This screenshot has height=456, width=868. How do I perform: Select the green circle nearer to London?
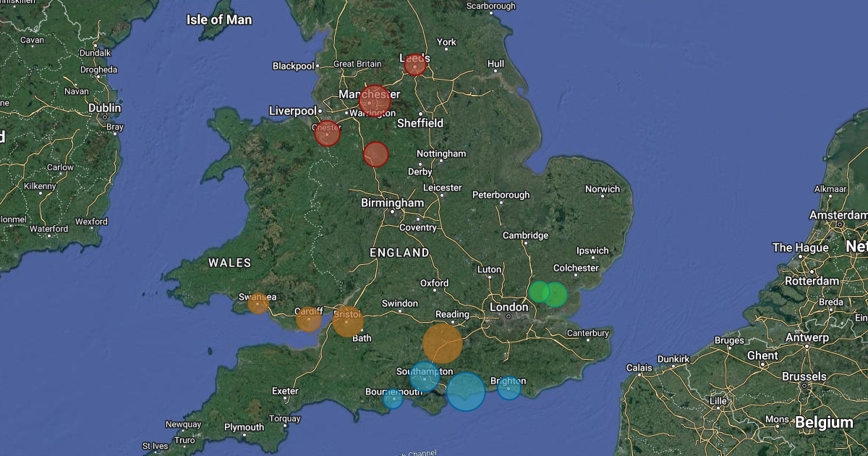coord(539,292)
